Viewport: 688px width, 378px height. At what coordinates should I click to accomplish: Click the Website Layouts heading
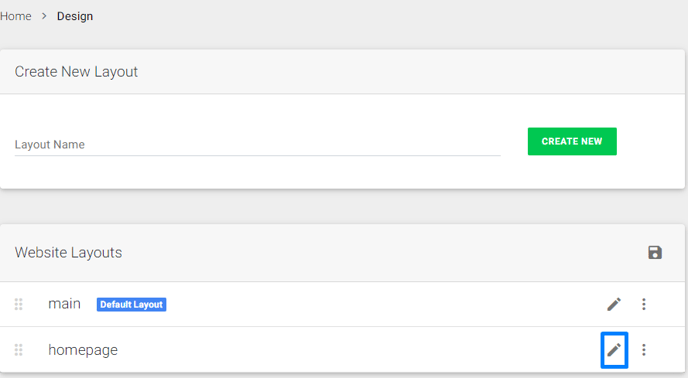point(68,252)
